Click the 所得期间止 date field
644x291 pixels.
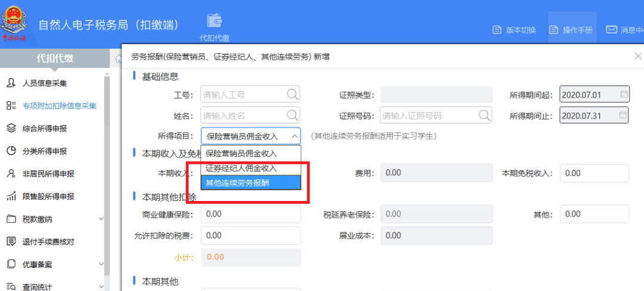tap(594, 115)
